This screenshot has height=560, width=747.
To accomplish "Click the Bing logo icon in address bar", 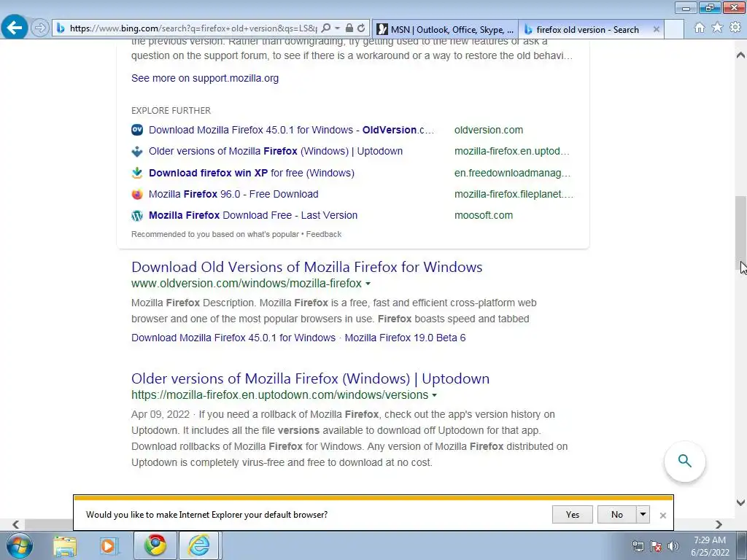I will [61, 28].
